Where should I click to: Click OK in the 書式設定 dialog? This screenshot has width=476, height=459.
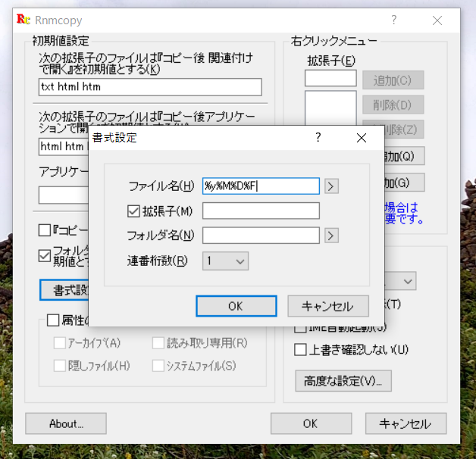pos(235,306)
